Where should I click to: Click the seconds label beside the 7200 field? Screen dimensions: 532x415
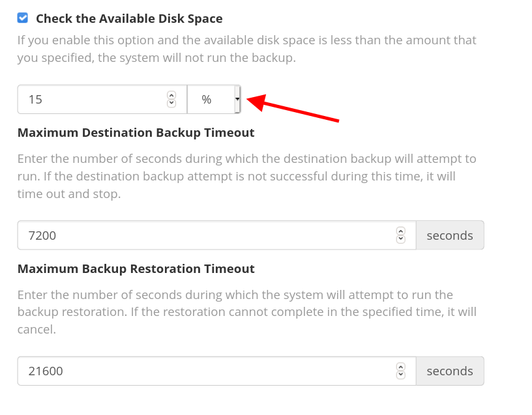[x=450, y=235]
